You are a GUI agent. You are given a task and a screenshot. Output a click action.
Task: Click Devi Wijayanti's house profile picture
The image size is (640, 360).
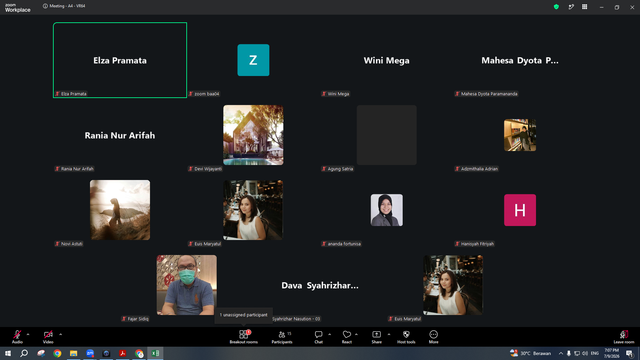(x=253, y=135)
